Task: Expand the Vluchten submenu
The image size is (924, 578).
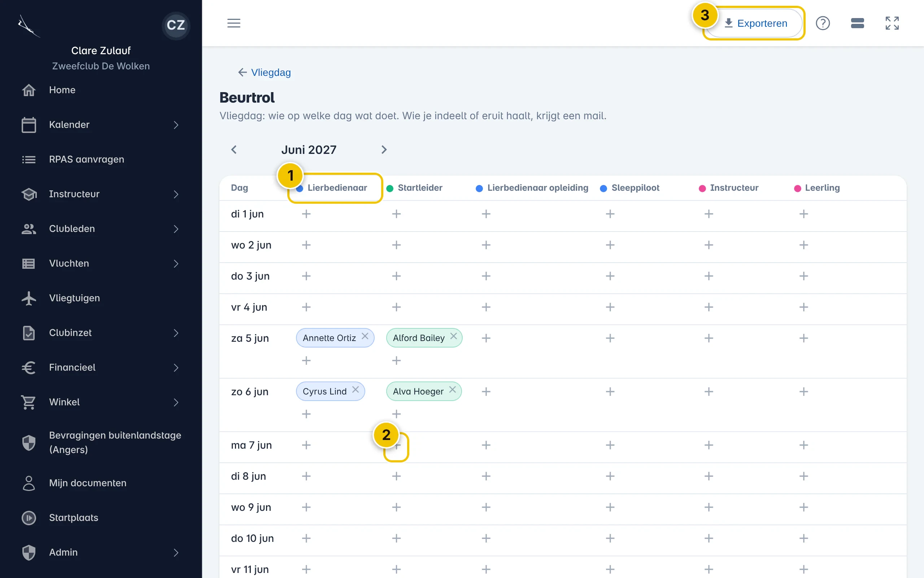Action: (x=176, y=263)
